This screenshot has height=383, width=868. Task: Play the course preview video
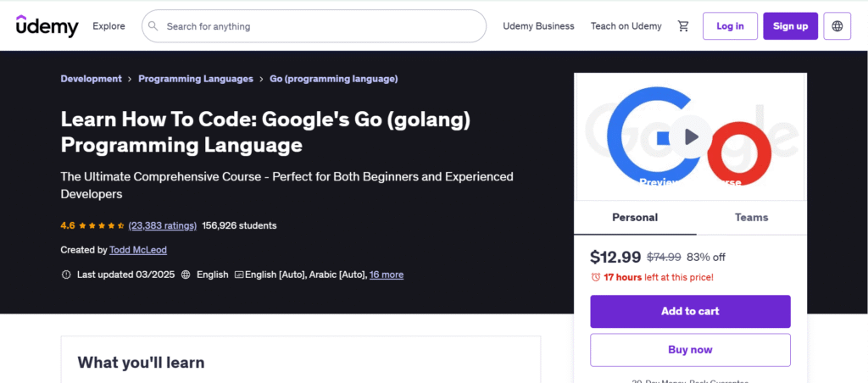click(690, 136)
